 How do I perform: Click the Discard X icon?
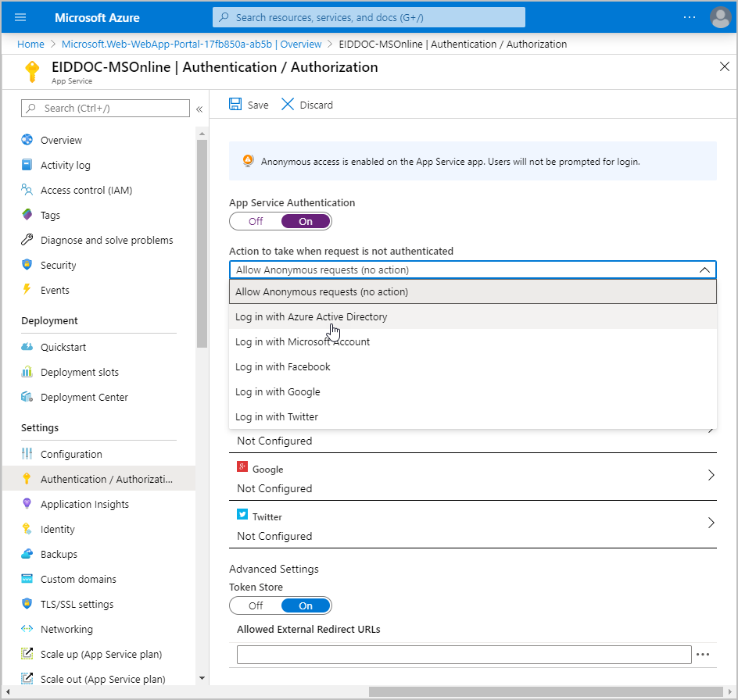click(x=288, y=105)
